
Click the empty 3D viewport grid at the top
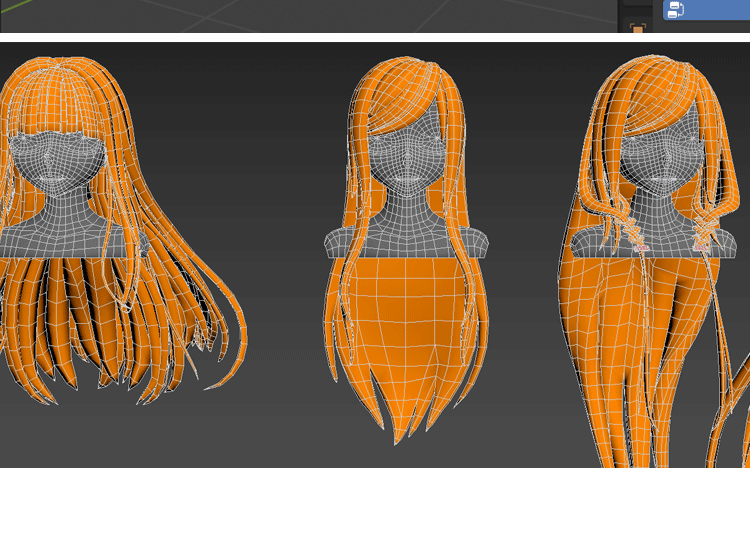coord(300,15)
